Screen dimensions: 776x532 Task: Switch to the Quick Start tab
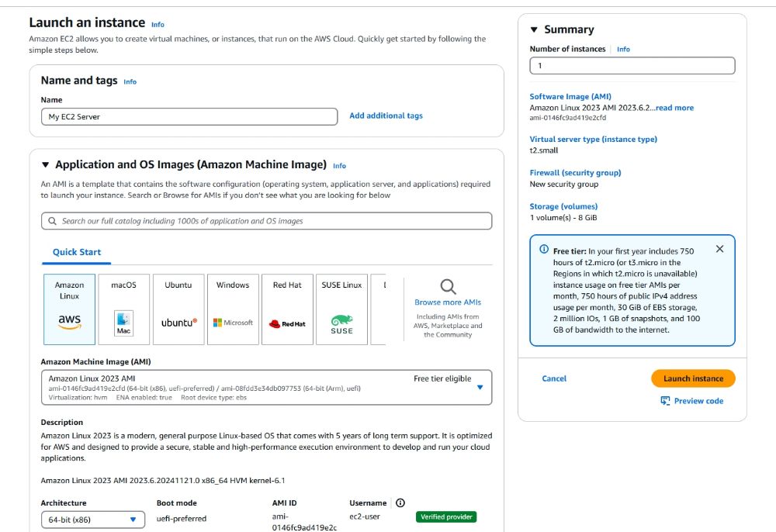[x=77, y=252]
